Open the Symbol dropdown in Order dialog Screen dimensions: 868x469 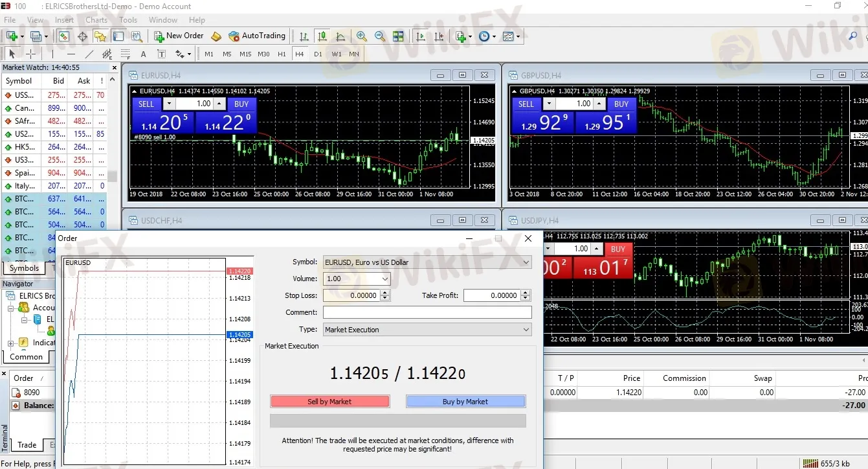427,262
